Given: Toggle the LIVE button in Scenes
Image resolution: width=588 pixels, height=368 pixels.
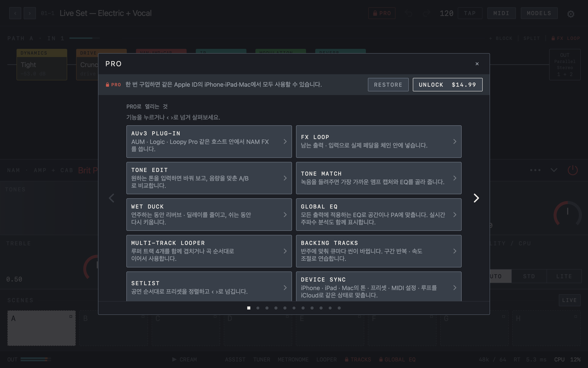Looking at the screenshot, I should point(569,300).
